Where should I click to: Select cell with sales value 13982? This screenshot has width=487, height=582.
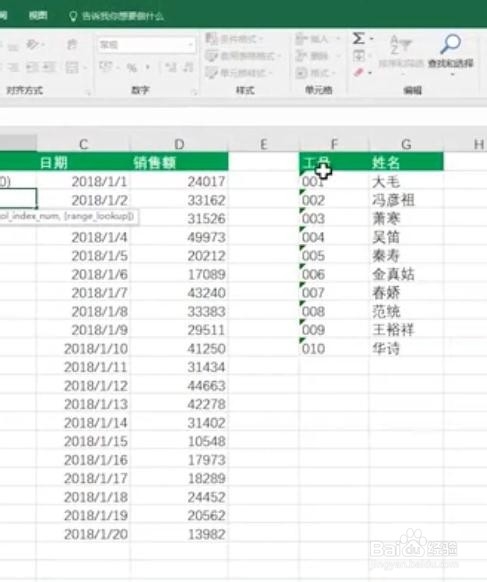(x=179, y=534)
